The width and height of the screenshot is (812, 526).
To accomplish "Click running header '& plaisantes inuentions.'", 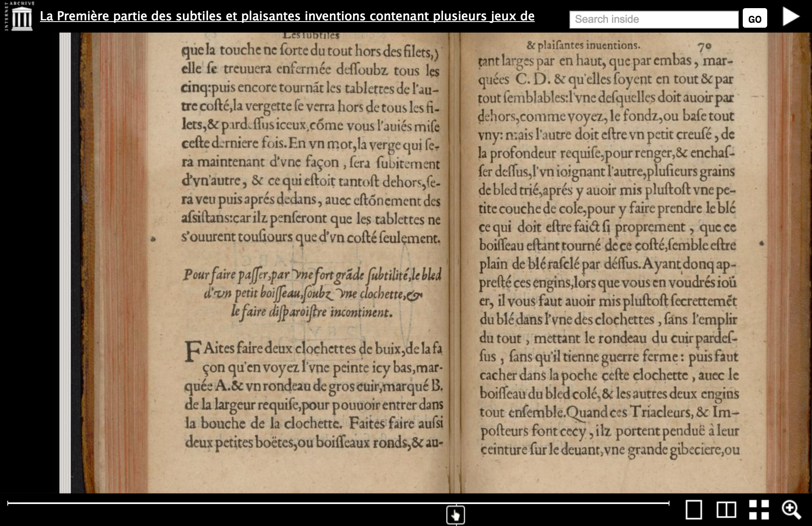I will pos(583,45).
